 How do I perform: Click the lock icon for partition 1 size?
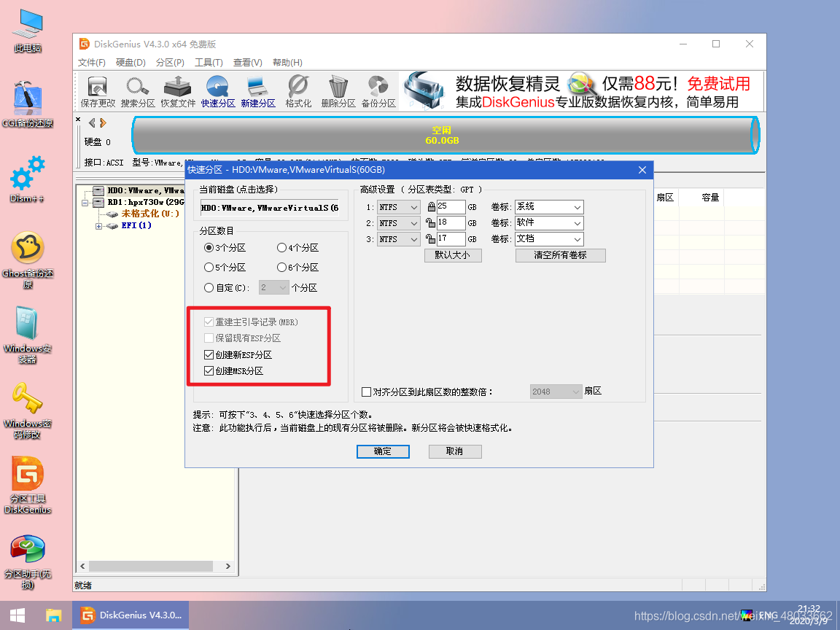coord(431,207)
